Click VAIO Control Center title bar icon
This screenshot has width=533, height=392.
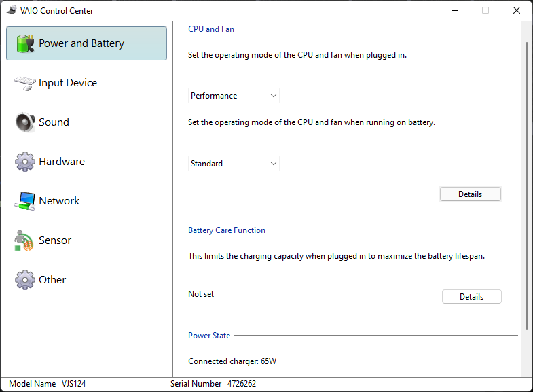12,10
